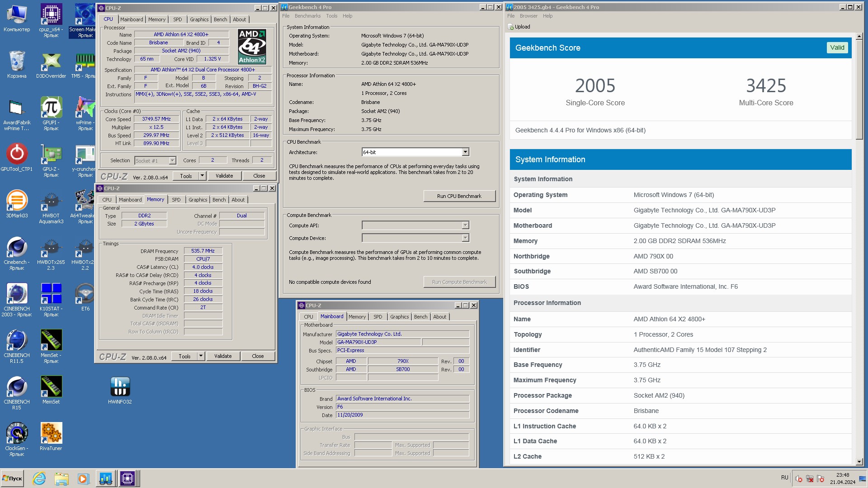Screen dimensions: 868x488
Task: Open the cpuz_x64 desktop shortcut
Action: [51, 20]
